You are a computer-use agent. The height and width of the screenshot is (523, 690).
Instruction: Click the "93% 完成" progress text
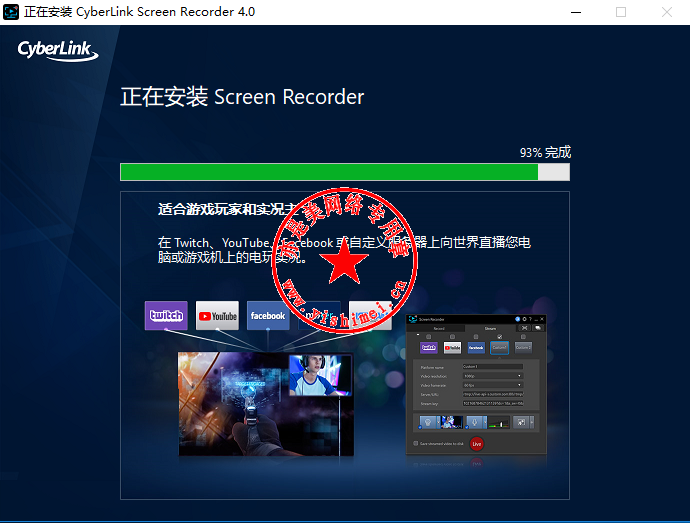[545, 152]
